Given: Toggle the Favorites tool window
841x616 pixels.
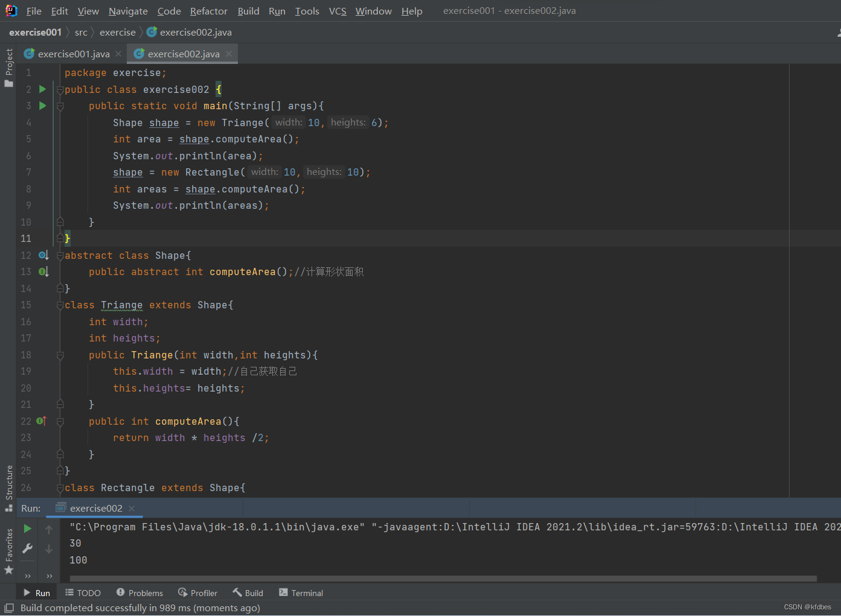Looking at the screenshot, I should pyautogui.click(x=8, y=550).
